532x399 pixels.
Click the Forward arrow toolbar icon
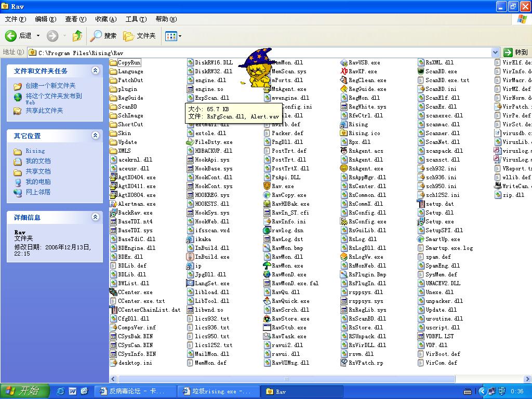[x=52, y=36]
